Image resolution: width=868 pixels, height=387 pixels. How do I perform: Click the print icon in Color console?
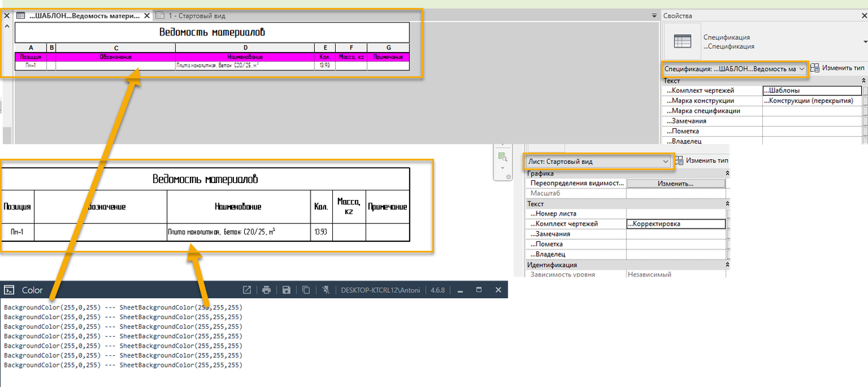point(267,290)
